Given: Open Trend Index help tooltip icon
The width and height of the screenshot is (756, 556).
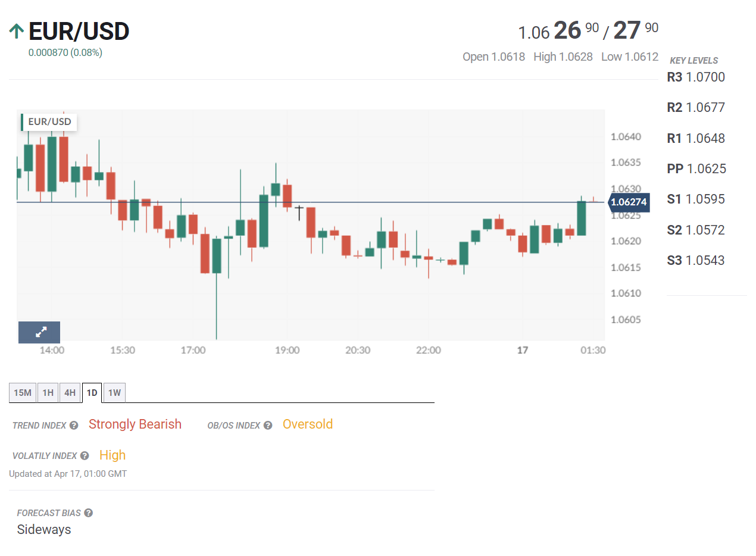Looking at the screenshot, I should [x=74, y=426].
